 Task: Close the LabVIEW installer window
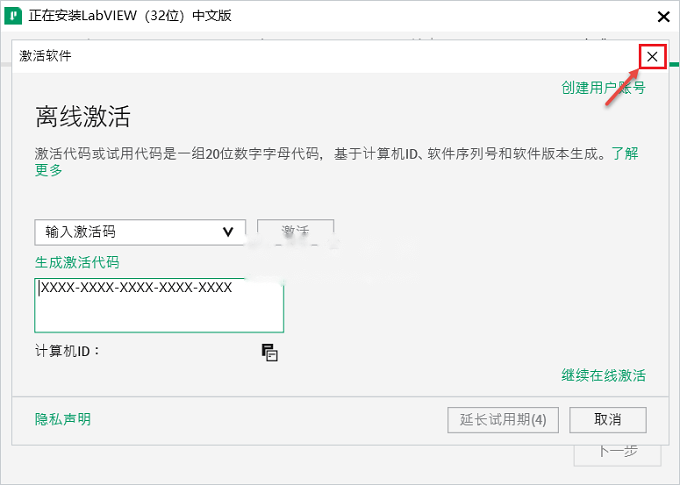(664, 17)
